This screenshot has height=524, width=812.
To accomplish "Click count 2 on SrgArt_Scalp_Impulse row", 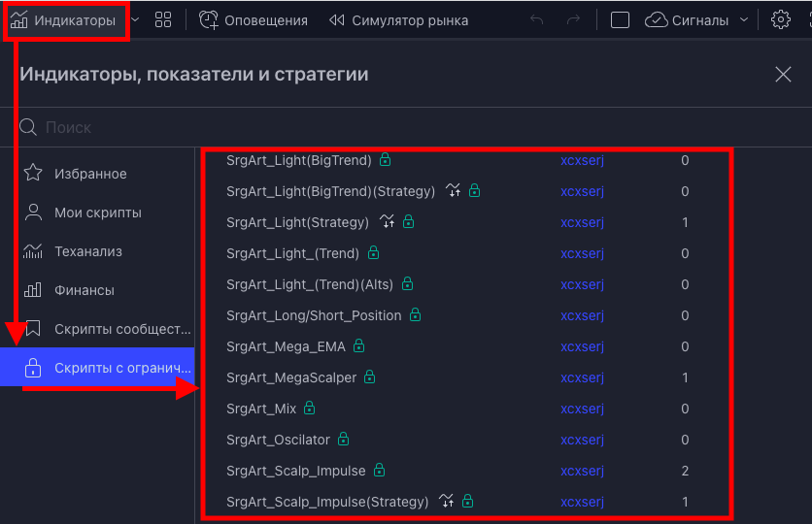I will 685,471.
